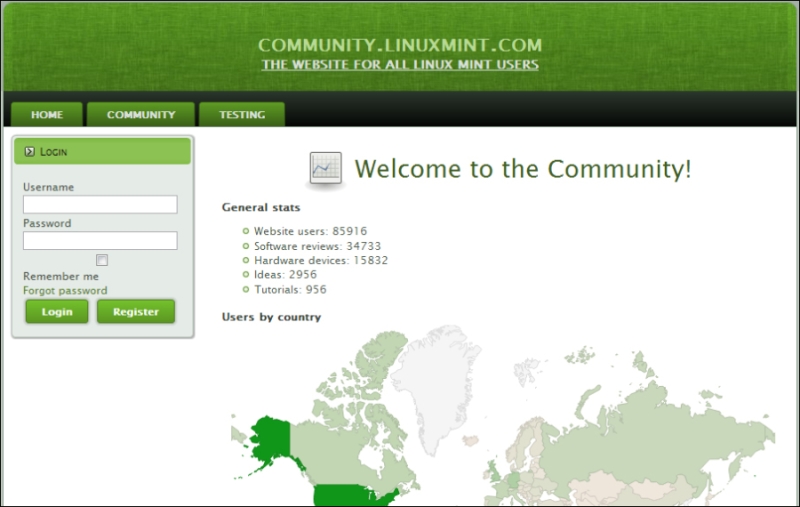Viewport: 800px width, 507px height.
Task: Focus the Password input field
Action: pyautogui.click(x=100, y=240)
